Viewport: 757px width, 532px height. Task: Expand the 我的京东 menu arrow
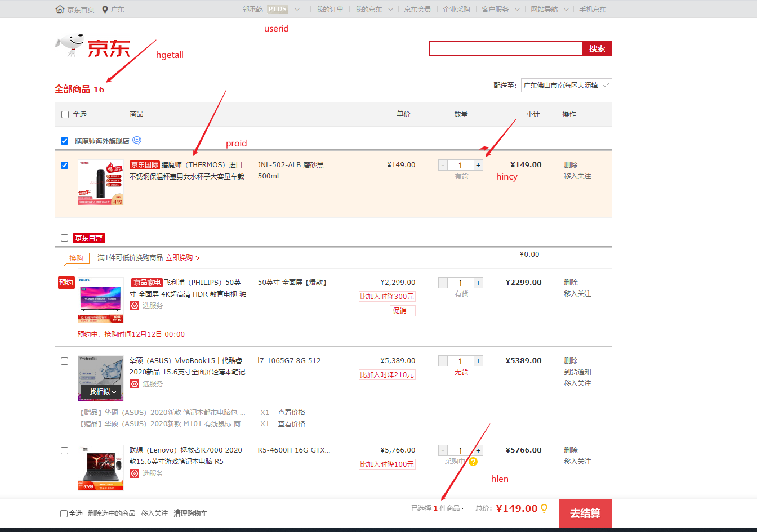(x=390, y=10)
